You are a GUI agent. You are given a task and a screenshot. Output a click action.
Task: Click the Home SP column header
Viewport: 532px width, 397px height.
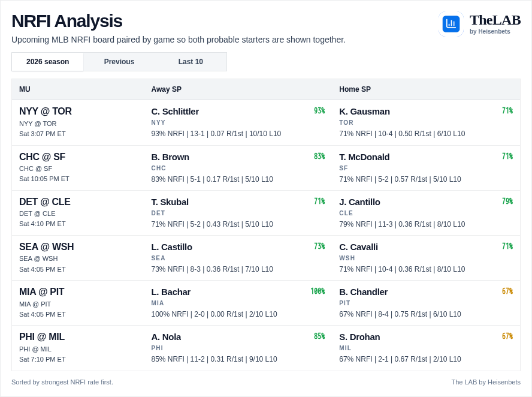355,89
